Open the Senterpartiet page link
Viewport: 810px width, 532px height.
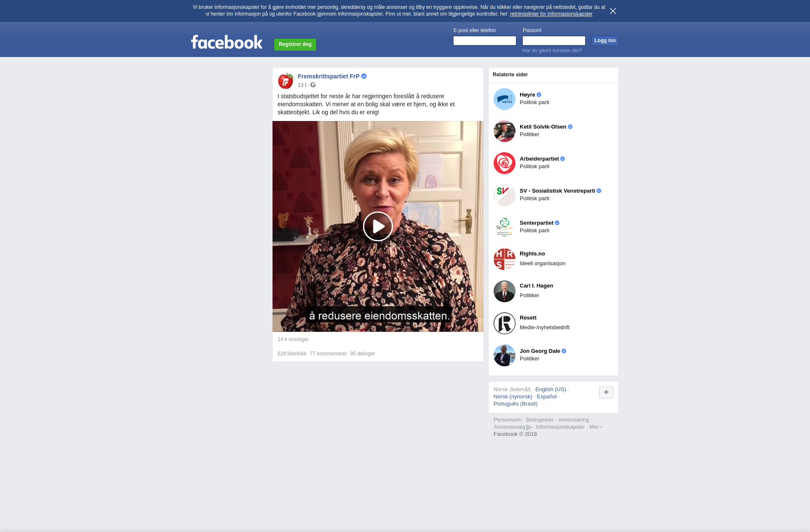point(537,223)
